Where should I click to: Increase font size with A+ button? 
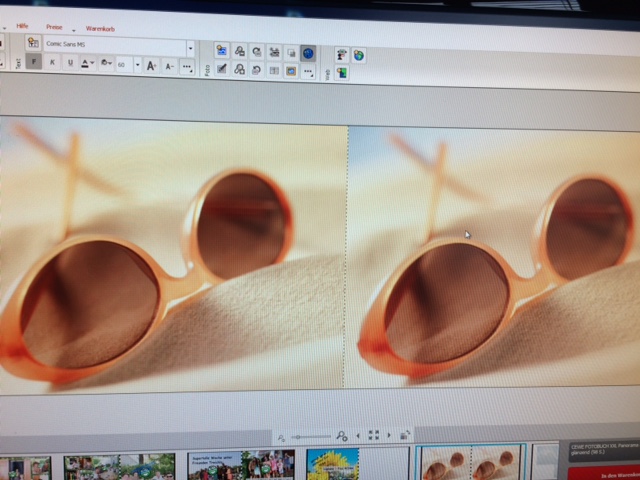(x=151, y=66)
